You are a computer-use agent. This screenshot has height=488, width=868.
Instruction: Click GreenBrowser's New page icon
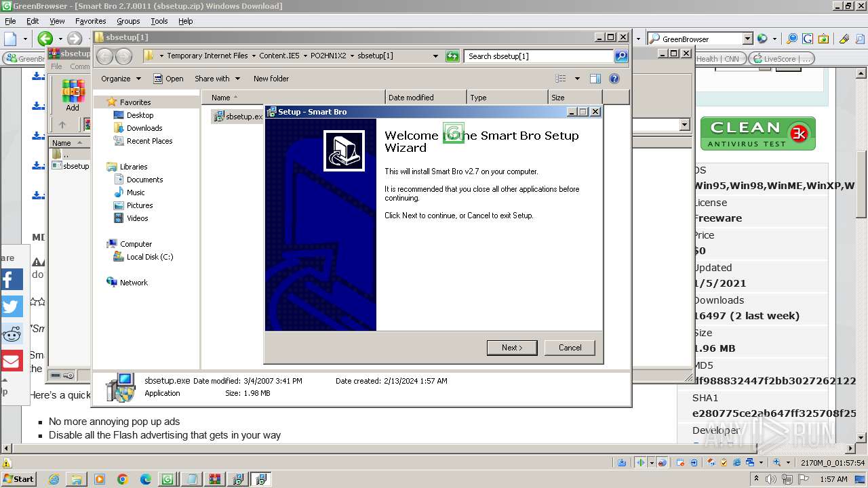coord(10,39)
